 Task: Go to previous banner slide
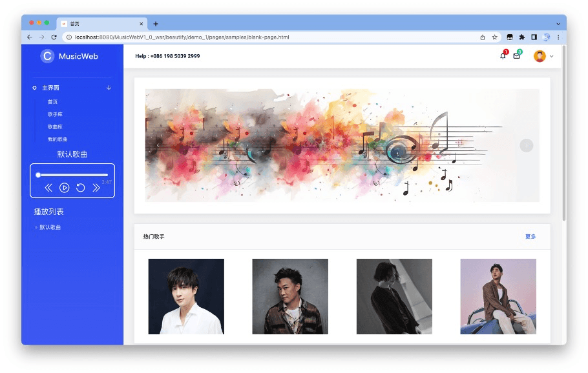pyautogui.click(x=158, y=145)
